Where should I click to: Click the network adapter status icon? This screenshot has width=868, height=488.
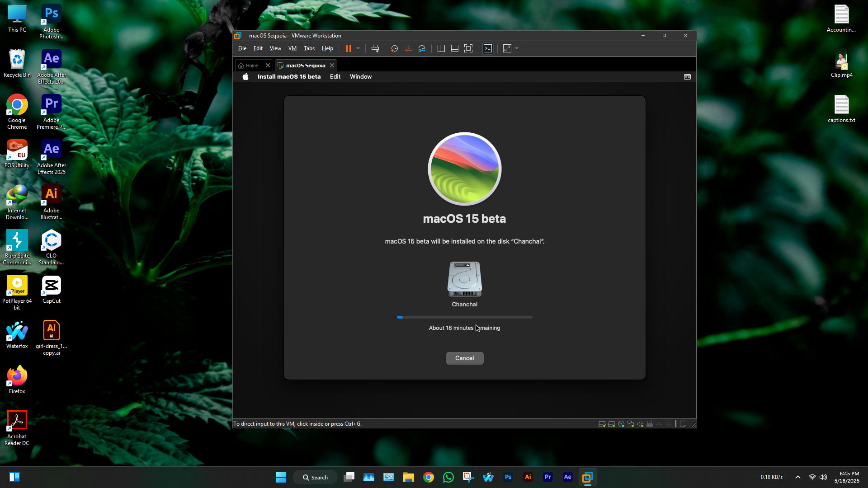tap(631, 424)
